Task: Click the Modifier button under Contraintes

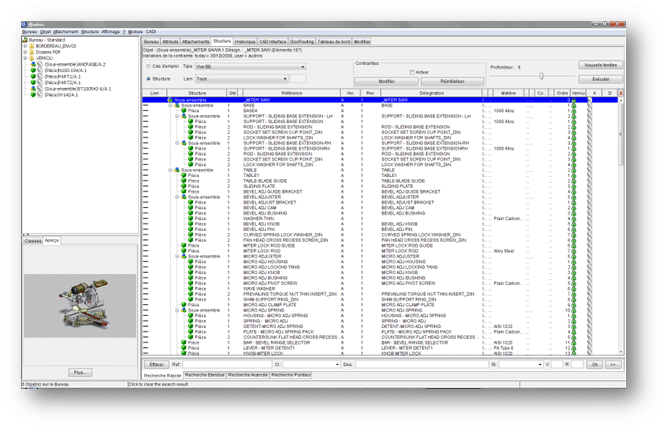Action: point(386,81)
